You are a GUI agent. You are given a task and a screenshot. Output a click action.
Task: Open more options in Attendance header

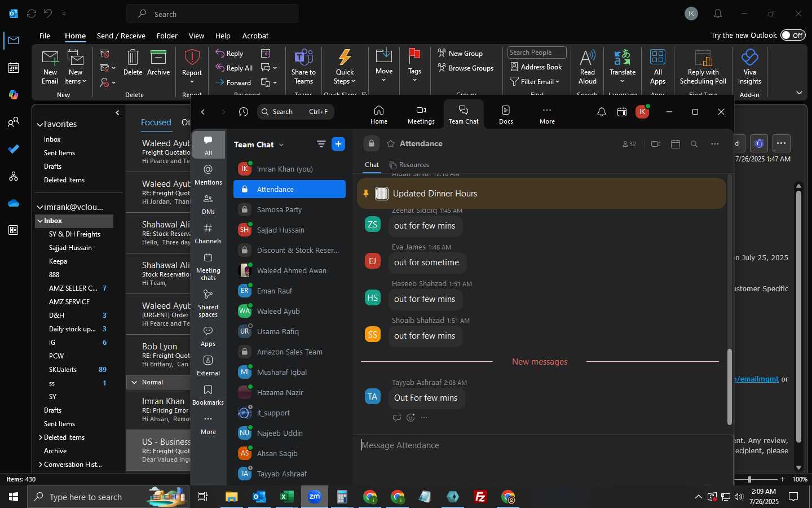[x=714, y=144]
